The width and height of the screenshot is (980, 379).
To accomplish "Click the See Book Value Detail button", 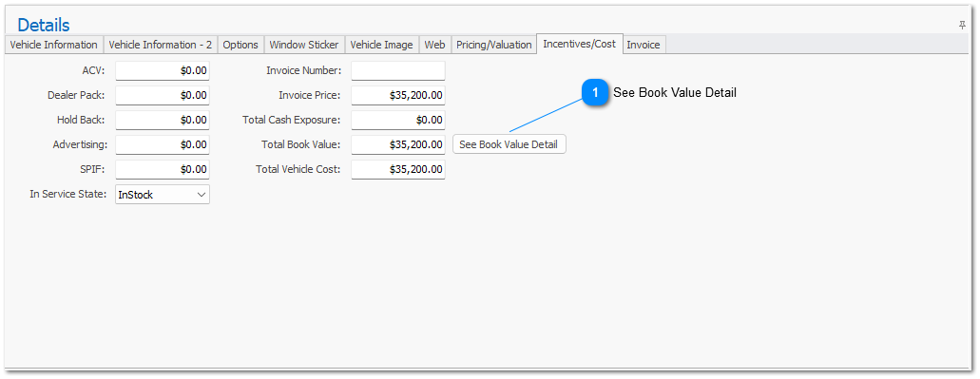I will 509,144.
